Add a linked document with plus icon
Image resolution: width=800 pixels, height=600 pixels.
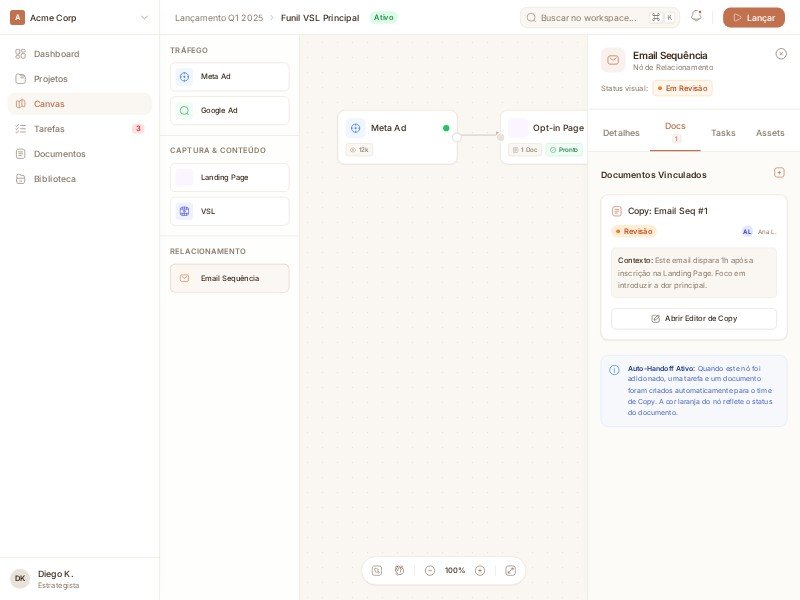[x=779, y=173]
